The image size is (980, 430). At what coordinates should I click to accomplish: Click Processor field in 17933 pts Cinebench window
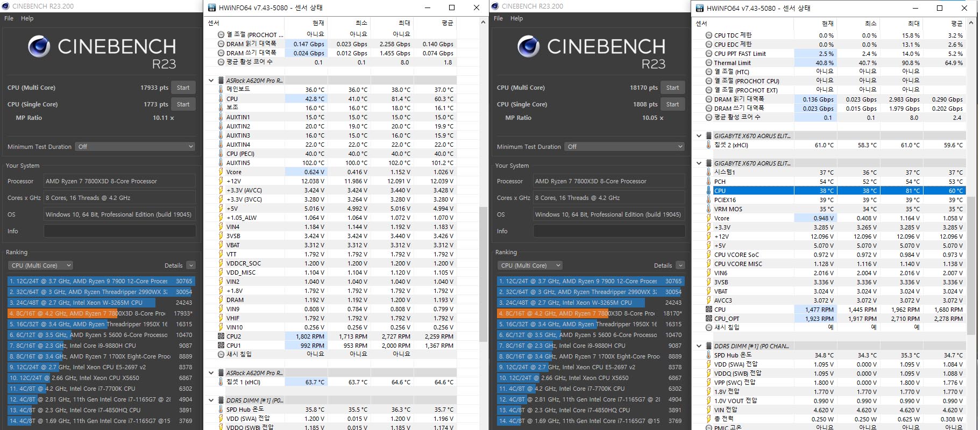click(x=119, y=181)
